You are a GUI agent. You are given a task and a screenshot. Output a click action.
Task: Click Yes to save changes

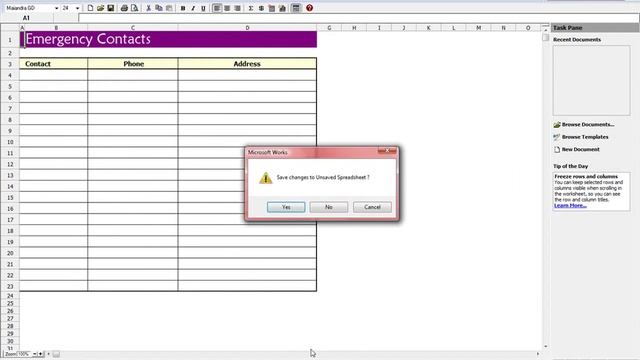(x=286, y=207)
